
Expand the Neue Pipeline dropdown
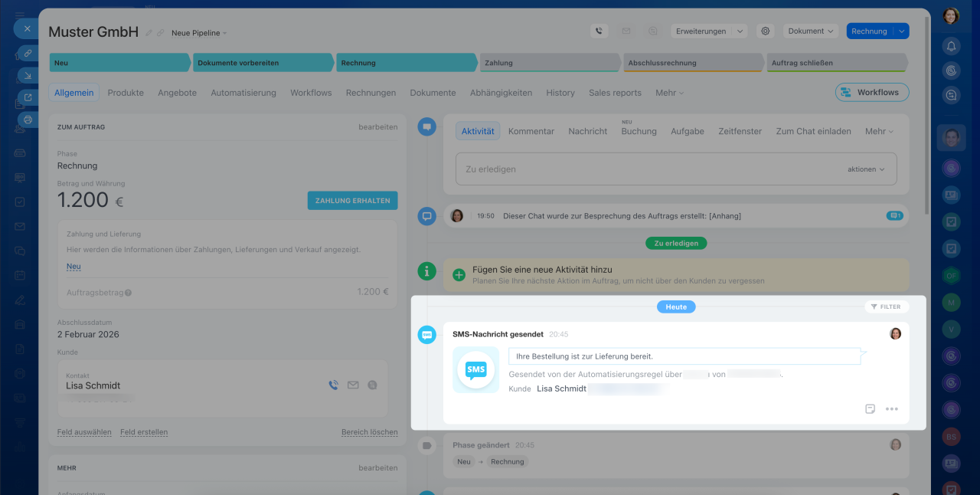tap(199, 33)
